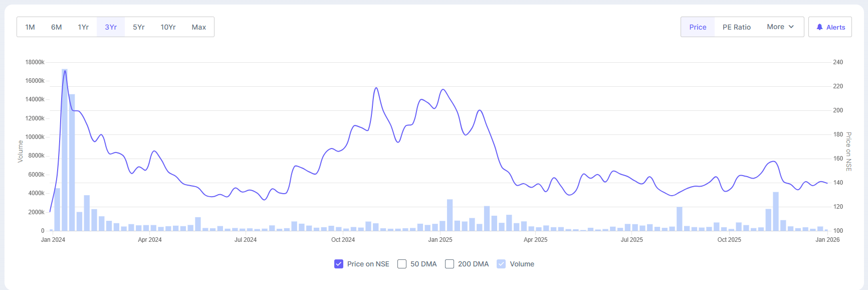Click the Volume legend label text
This screenshot has height=290, width=868.
[522, 264]
